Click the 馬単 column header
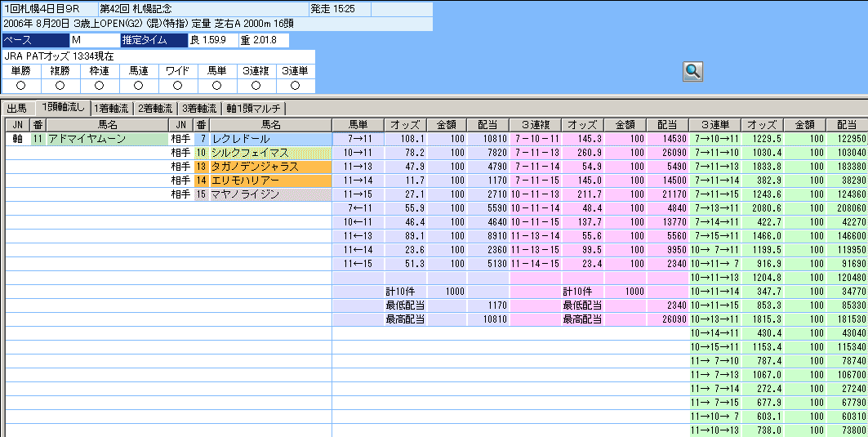 click(x=358, y=125)
